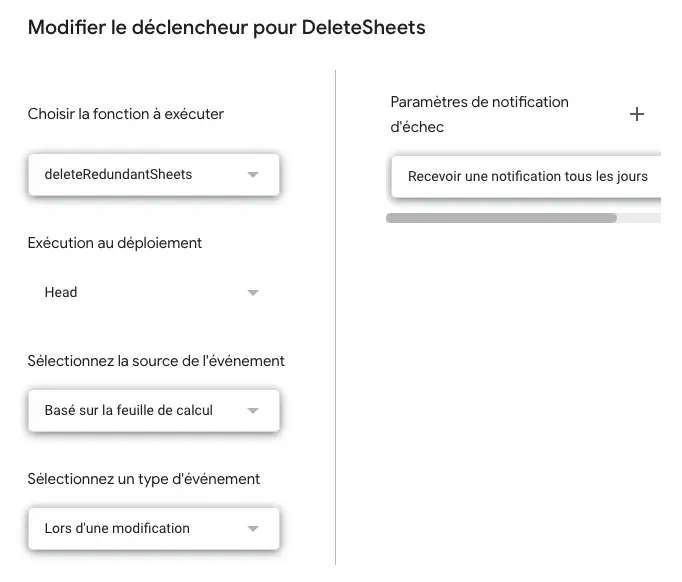Click Sélectionnez la source de l'événement label
This screenshot has height=582, width=682.
tap(156, 361)
